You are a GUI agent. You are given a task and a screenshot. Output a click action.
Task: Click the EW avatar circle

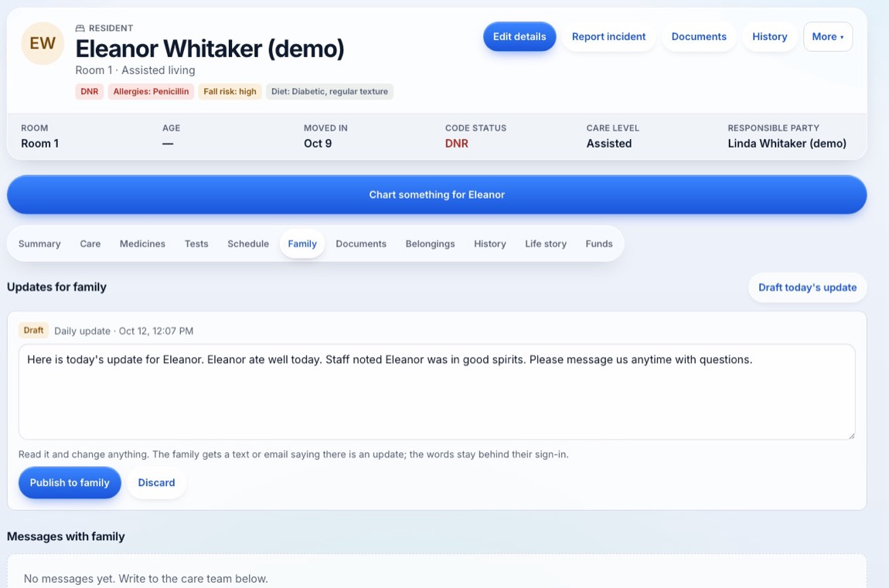click(43, 43)
